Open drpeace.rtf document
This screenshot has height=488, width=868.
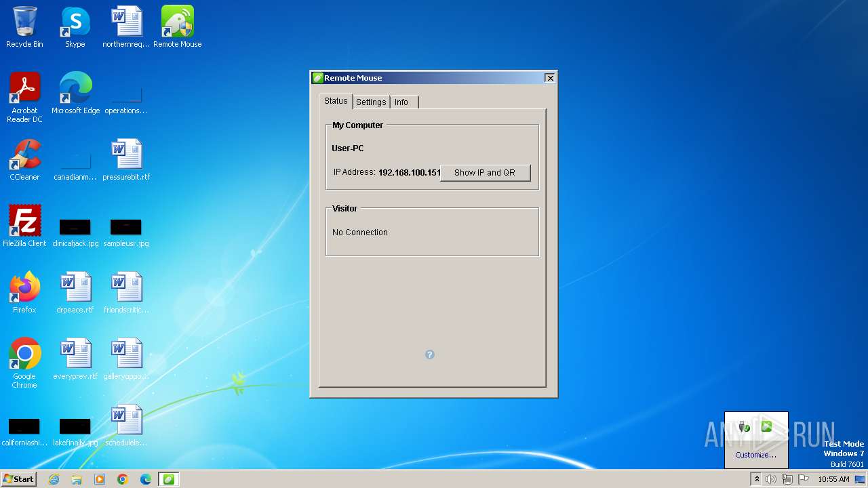[75, 293]
